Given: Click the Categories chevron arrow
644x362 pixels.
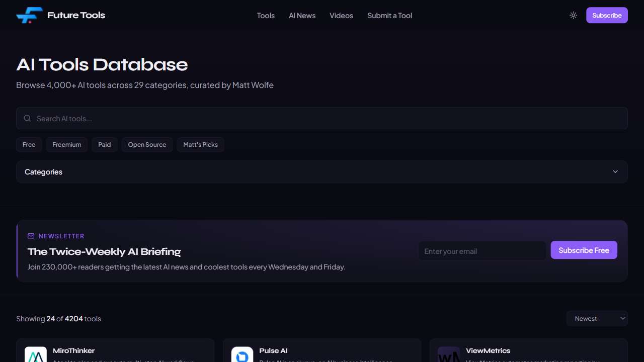Looking at the screenshot, I should tap(615, 172).
